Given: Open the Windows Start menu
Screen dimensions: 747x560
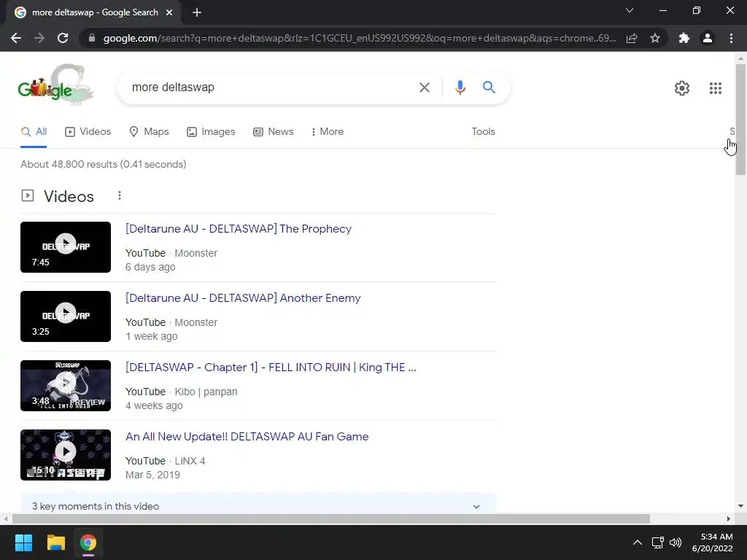Looking at the screenshot, I should click(x=23, y=542).
